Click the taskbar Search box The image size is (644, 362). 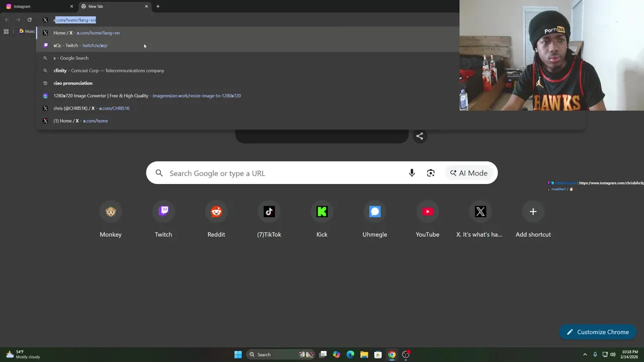click(280, 354)
